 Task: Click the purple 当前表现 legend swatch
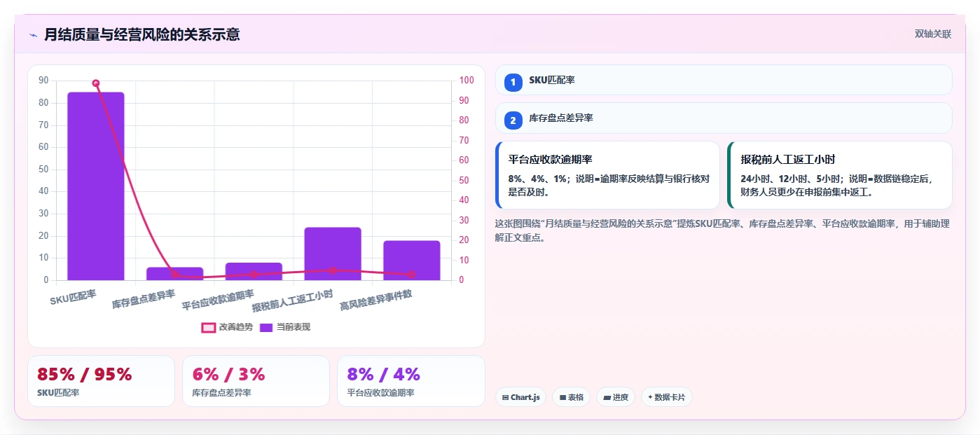266,327
